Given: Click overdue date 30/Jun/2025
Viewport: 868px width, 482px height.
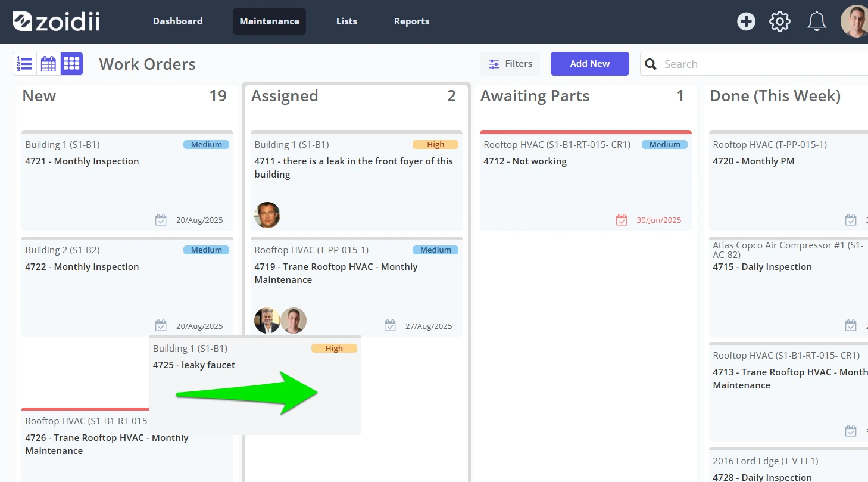Looking at the screenshot, I should 659,220.
